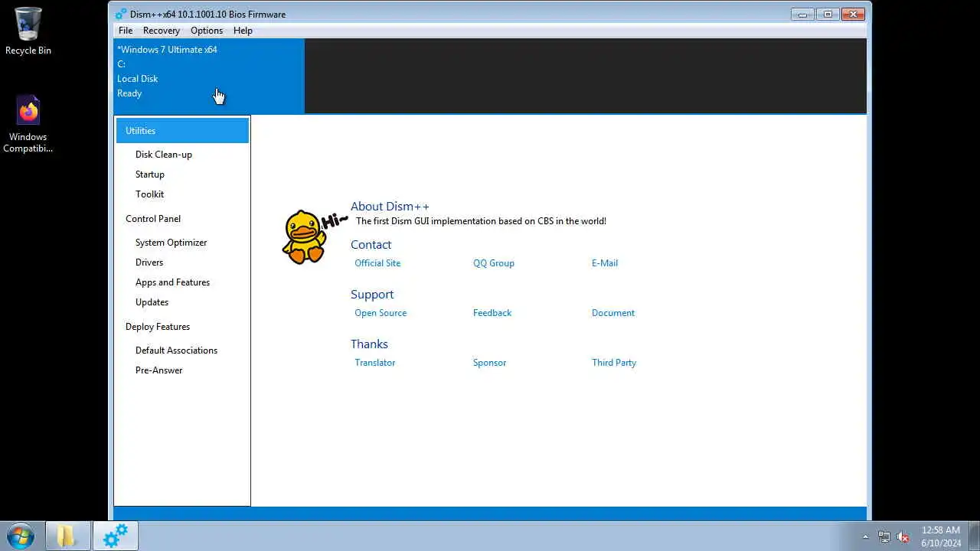This screenshot has width=980, height=551.
Task: Click the muted volume tray icon
Action: (903, 536)
